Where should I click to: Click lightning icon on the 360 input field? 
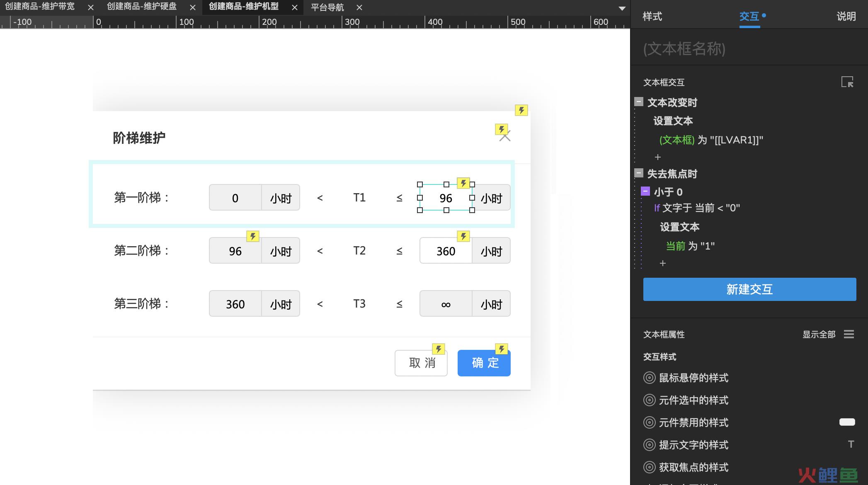pos(463,236)
